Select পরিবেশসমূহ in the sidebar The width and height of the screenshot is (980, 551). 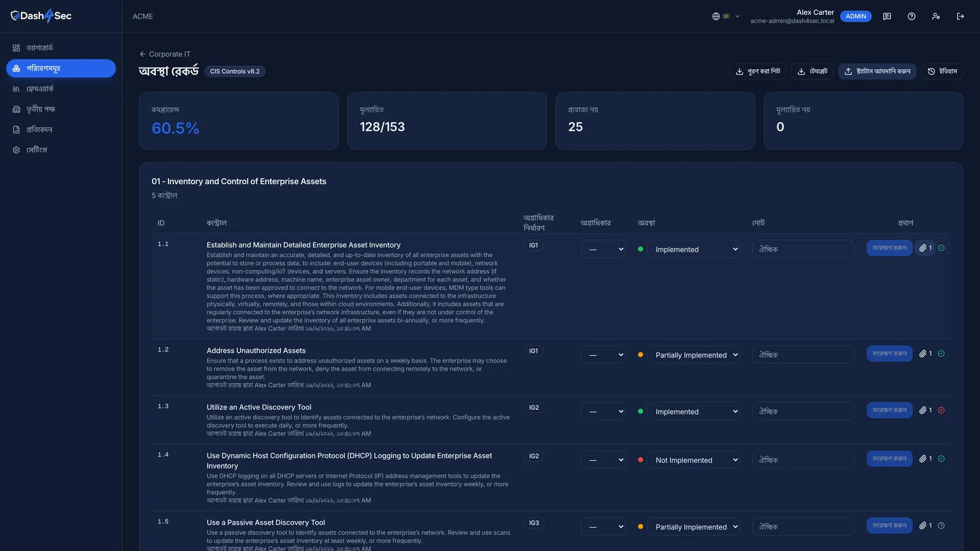(x=61, y=69)
